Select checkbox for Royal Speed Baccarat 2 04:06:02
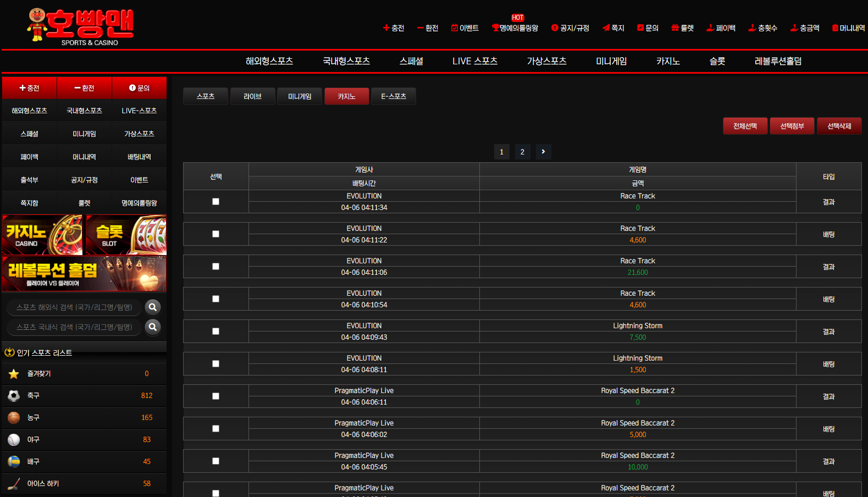This screenshot has height=497, width=868. [x=215, y=429]
